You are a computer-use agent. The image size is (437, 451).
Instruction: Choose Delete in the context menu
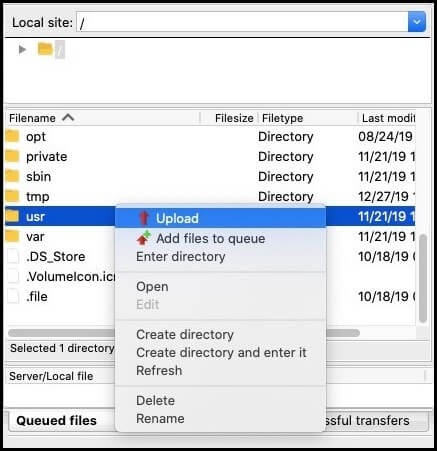[155, 400]
